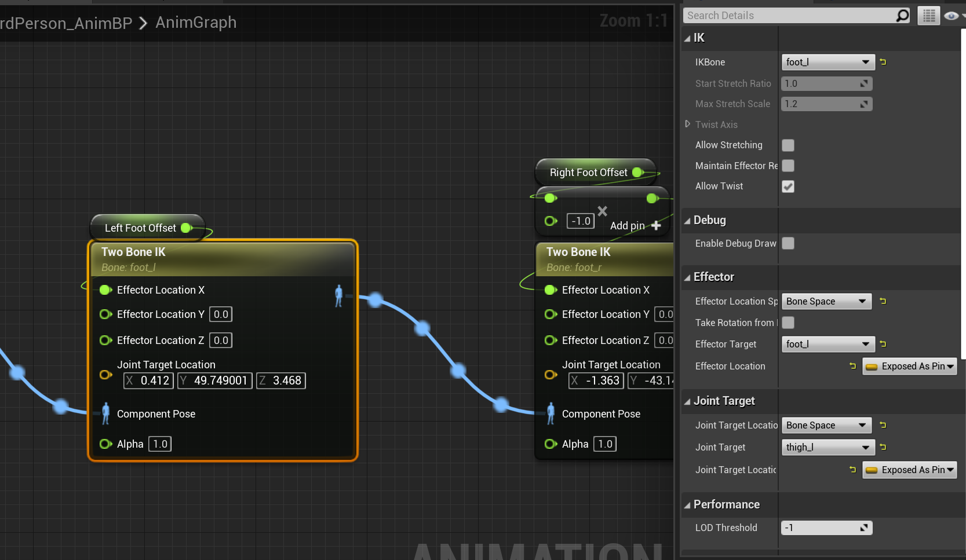Click Joint Target Location Y value 49.749001

(x=215, y=380)
